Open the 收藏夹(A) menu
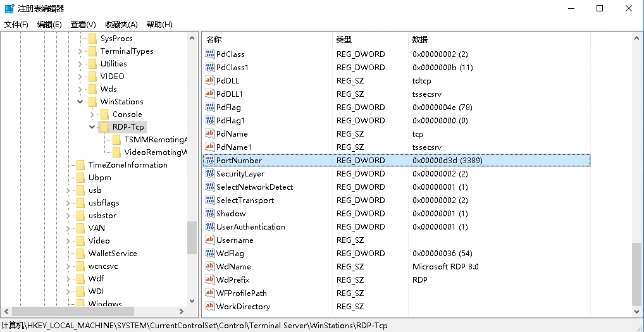644x332 pixels. click(121, 25)
